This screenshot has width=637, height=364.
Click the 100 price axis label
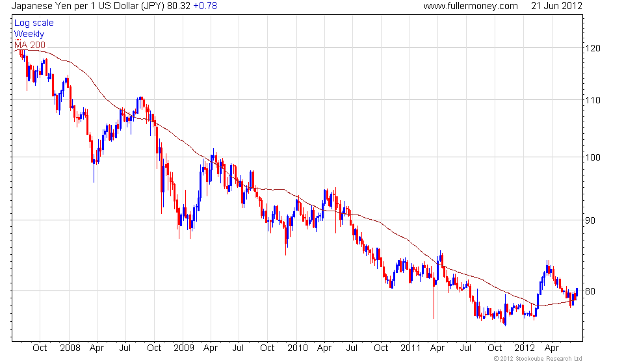coord(593,157)
